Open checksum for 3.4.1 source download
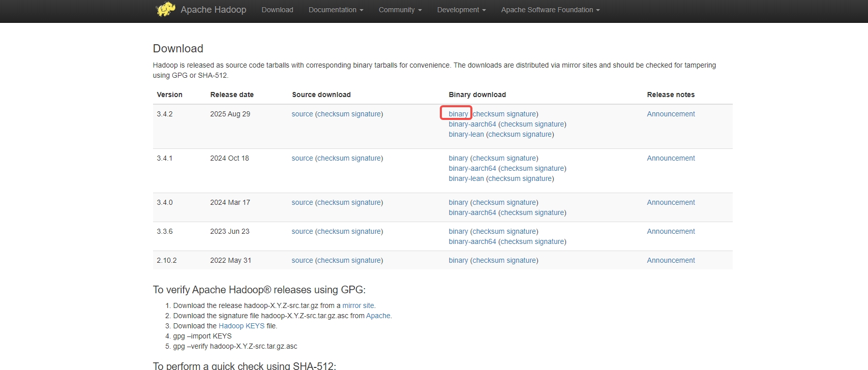868x370 pixels. (334, 158)
